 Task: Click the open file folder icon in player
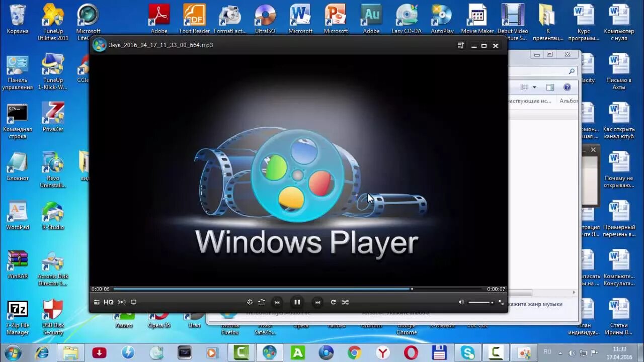97,302
